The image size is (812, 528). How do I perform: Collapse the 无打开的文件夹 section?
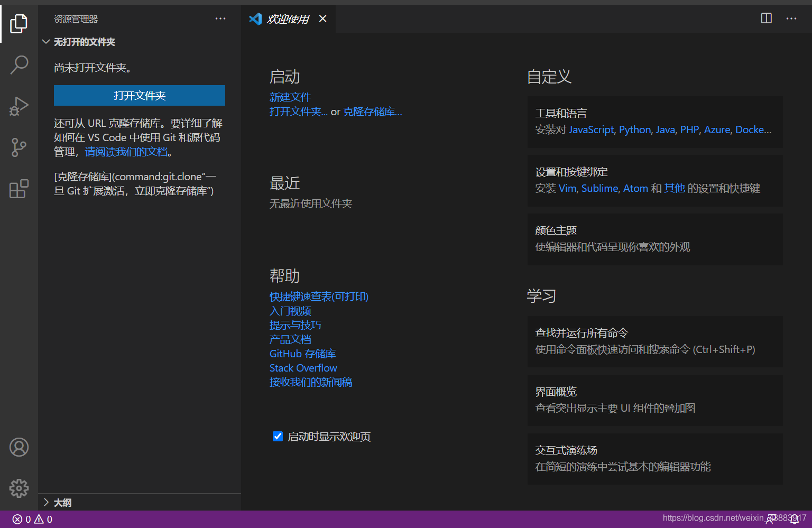[x=47, y=42]
